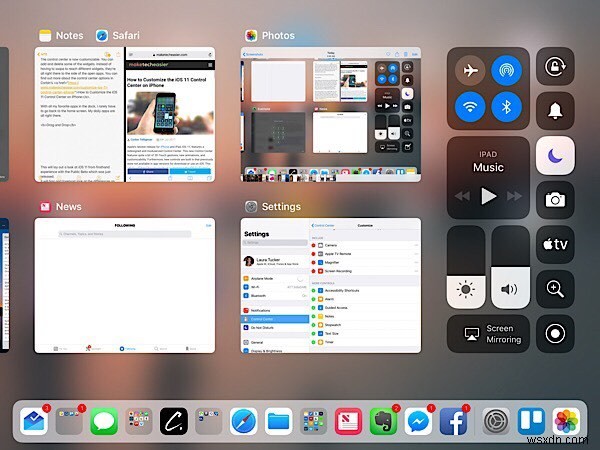This screenshot has height=450, width=600.
Task: Click the Photos icon above its card
Action: 251,36
